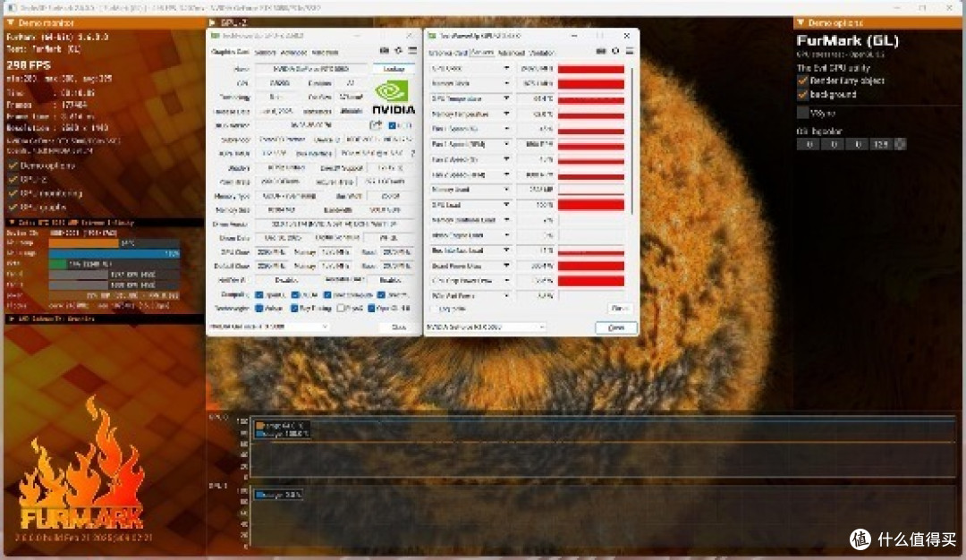966x560 pixels.
Task: Collapse the GeForce RTX GPU monitoring section
Action: [x=11, y=223]
